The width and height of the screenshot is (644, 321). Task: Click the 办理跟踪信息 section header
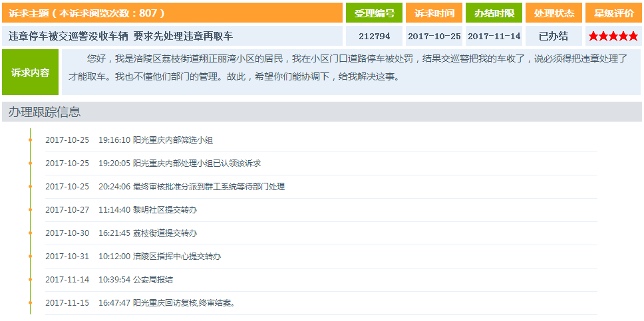pyautogui.click(x=45, y=112)
